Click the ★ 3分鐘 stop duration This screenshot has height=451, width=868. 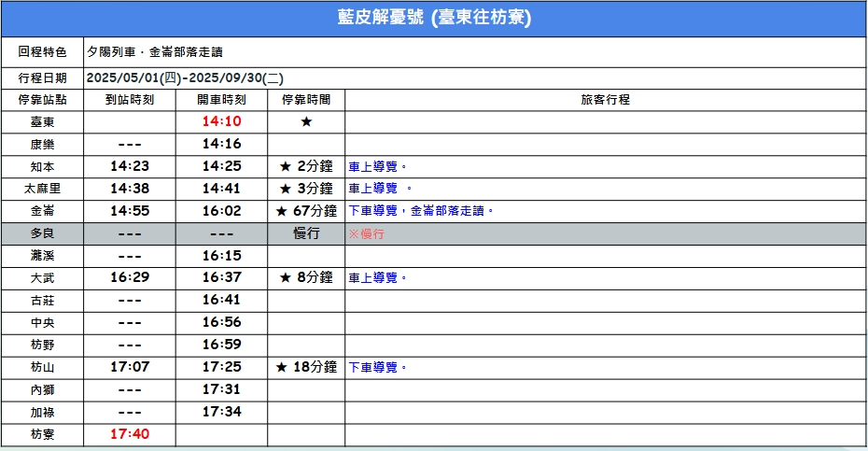[306, 189]
